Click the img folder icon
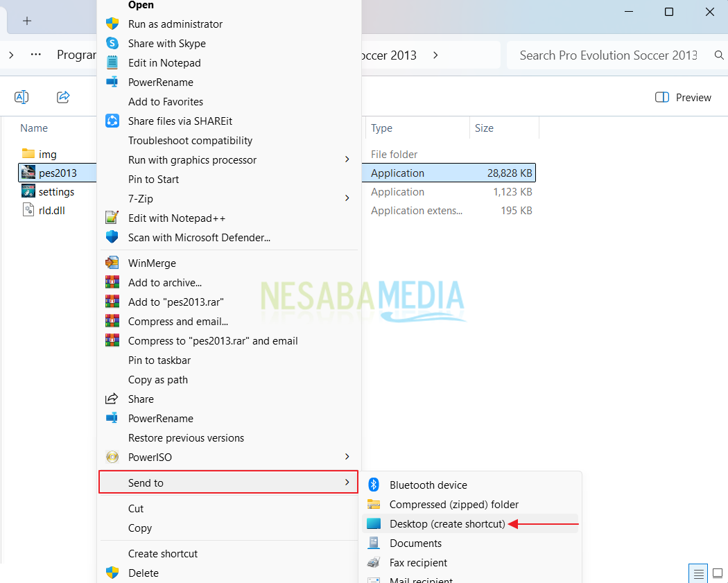Screen dimensions: 728x583 pyautogui.click(x=28, y=154)
